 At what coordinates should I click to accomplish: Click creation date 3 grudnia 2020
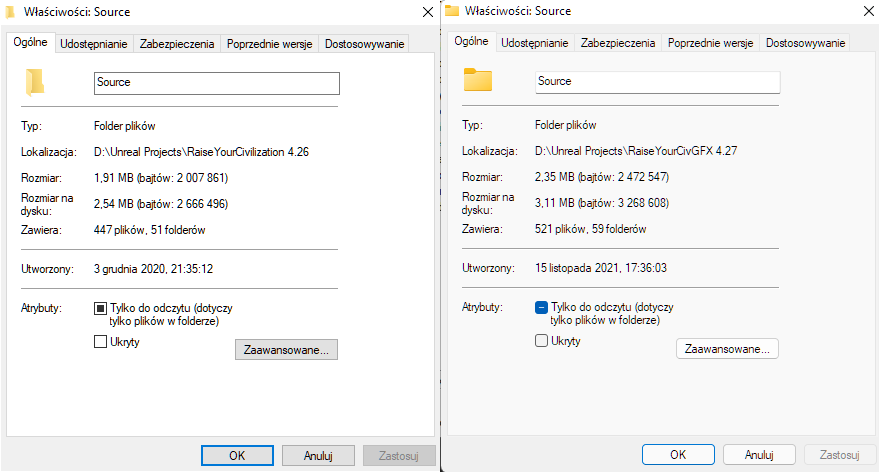[154, 269]
